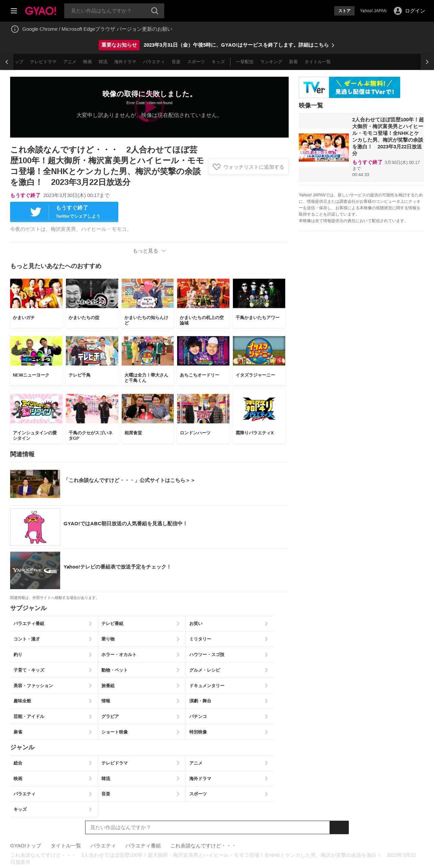Image resolution: width=434 pixels, height=868 pixels.
Task: Open 海外ドラマ genre row
Action: click(230, 778)
